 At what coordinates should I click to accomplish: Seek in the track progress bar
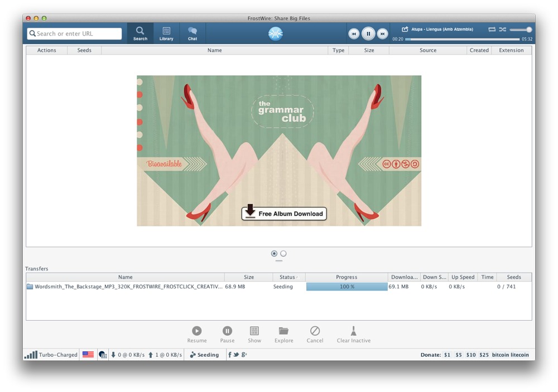(x=462, y=39)
